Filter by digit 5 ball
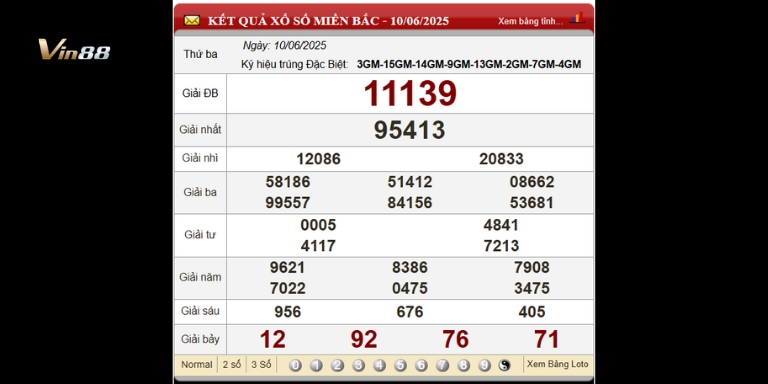768x384 pixels. tap(401, 365)
